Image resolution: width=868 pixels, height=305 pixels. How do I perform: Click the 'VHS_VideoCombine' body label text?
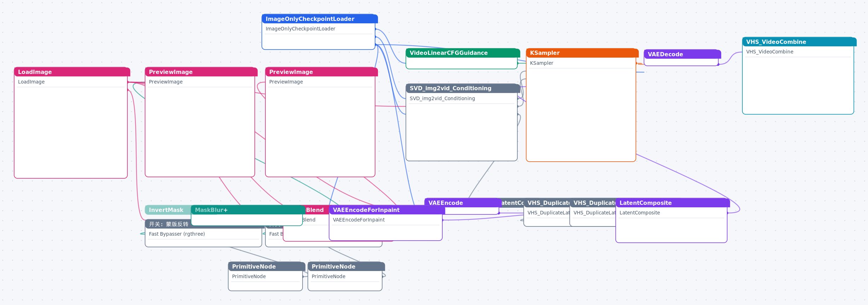[770, 52]
